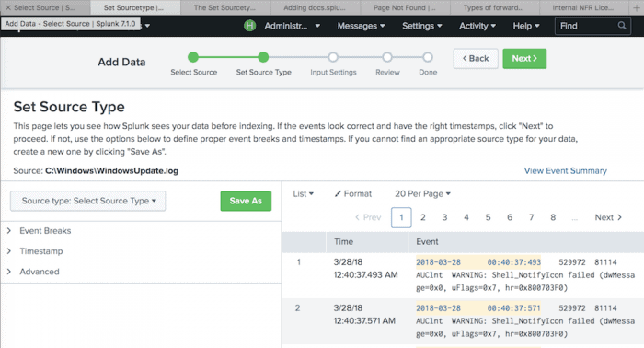Click the Set Source Type step dot
Screen dimensions: 644x348
click(263, 57)
